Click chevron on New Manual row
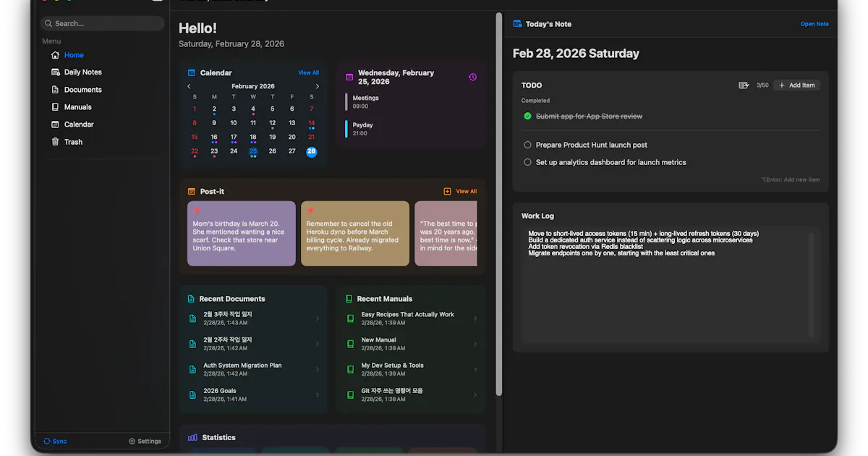The image size is (868, 456). click(475, 344)
